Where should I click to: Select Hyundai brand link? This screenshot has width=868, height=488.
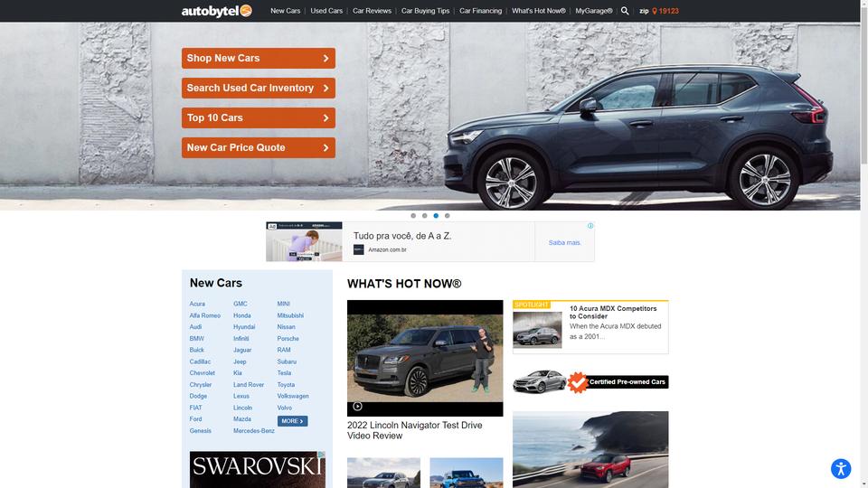pyautogui.click(x=244, y=327)
